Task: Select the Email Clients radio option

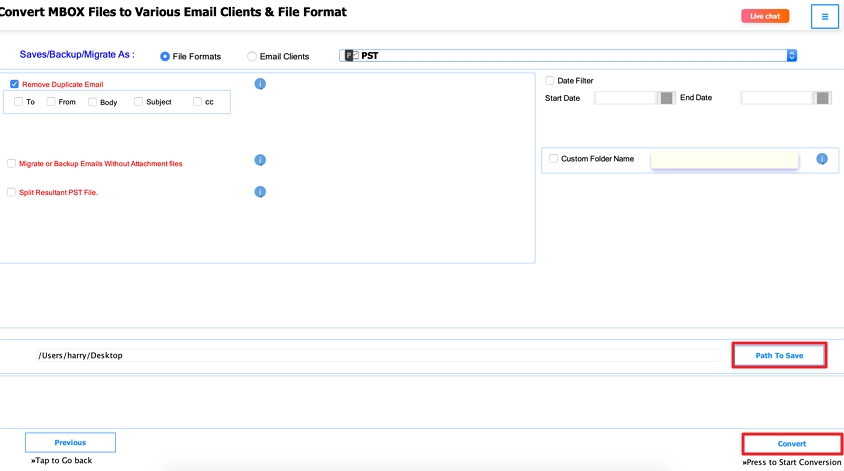Action: coord(252,57)
